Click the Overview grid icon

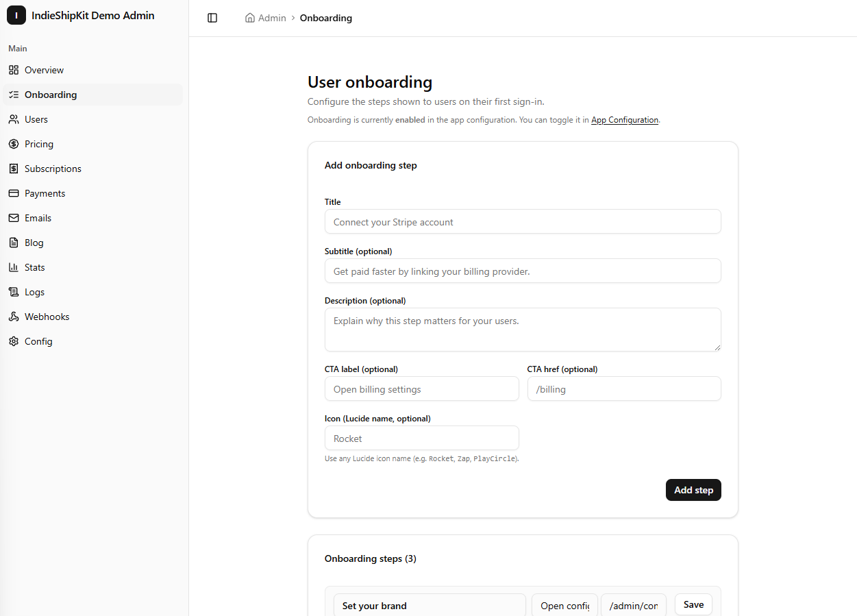[14, 70]
